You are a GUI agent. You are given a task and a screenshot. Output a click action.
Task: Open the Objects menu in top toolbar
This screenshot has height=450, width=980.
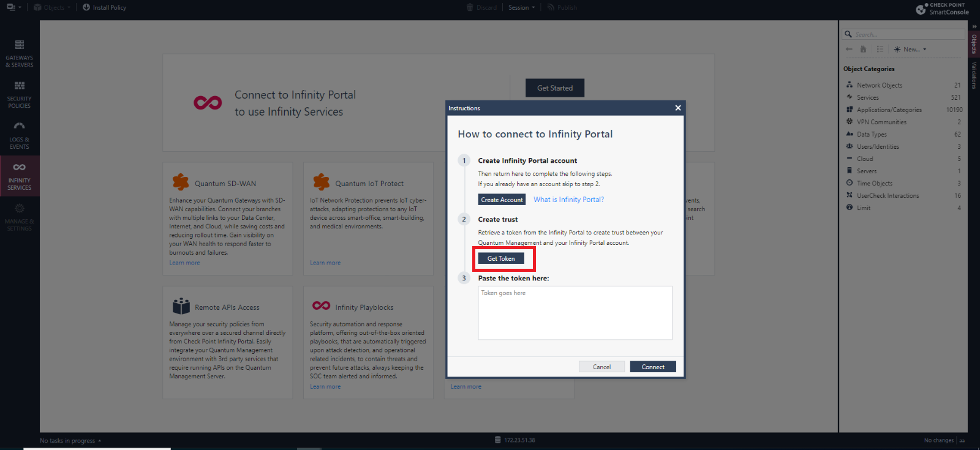click(52, 7)
